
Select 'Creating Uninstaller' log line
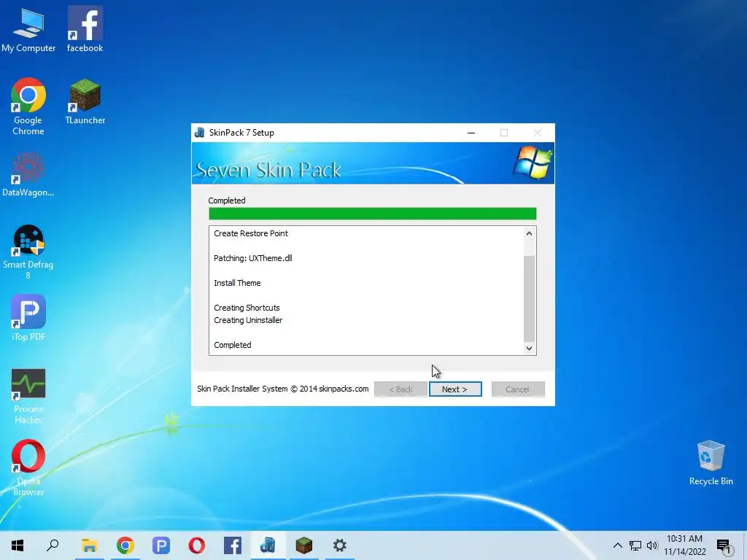coord(248,320)
